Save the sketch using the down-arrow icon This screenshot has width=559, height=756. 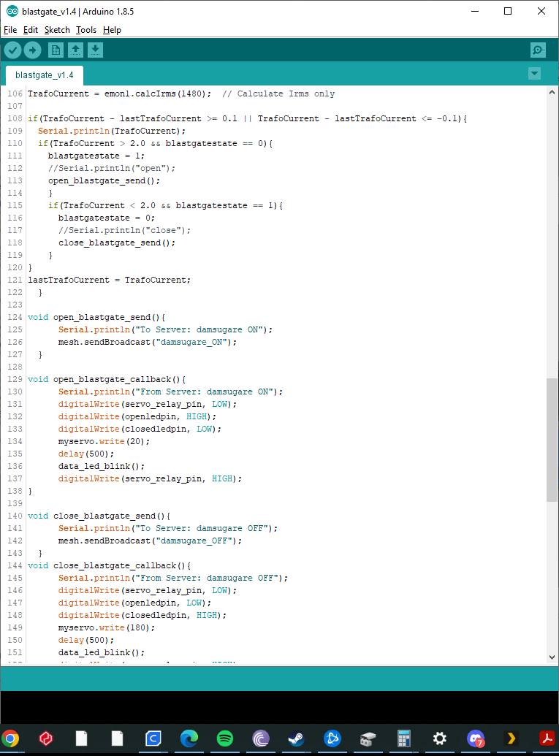pyautogui.click(x=96, y=50)
